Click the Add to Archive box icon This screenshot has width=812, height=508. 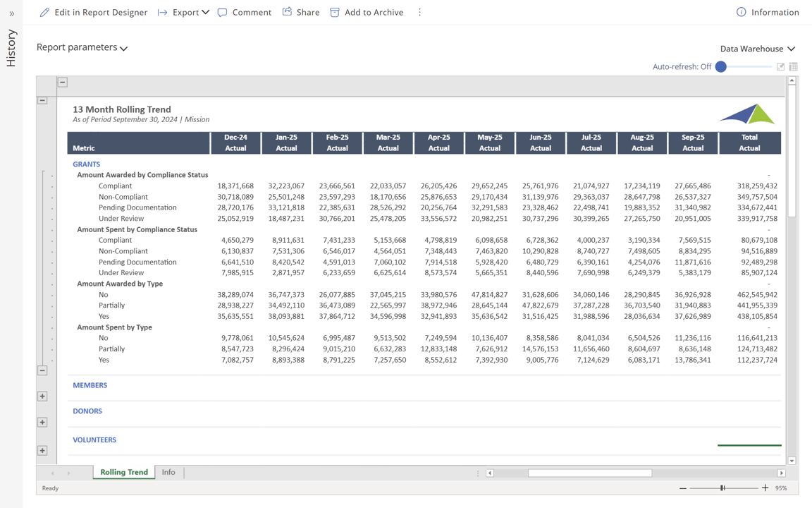pyautogui.click(x=335, y=13)
